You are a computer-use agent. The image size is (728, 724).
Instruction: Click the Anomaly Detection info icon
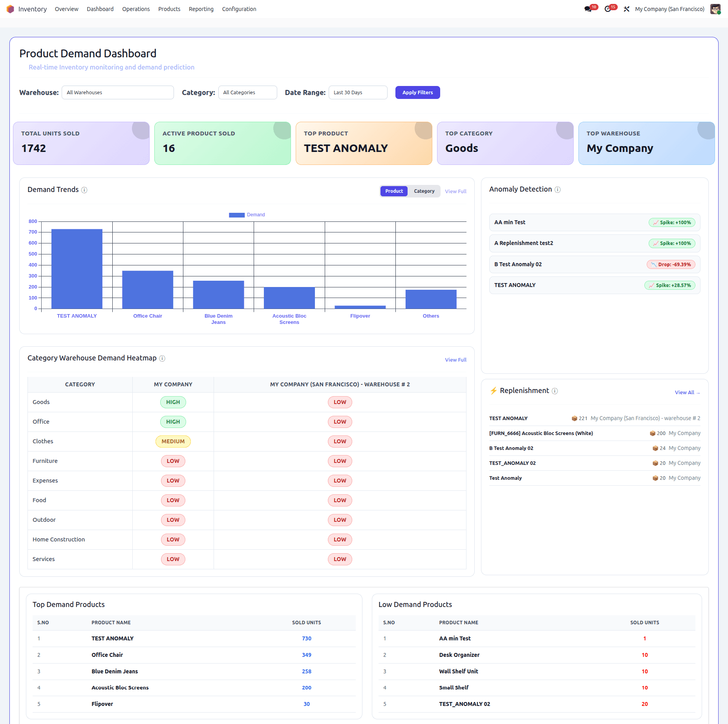click(x=558, y=190)
